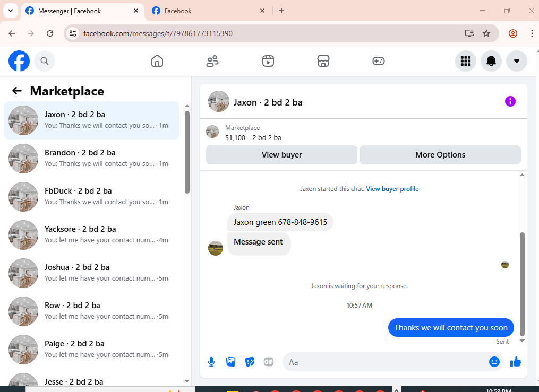
Task: Open a new browser tab
Action: pyautogui.click(x=281, y=11)
